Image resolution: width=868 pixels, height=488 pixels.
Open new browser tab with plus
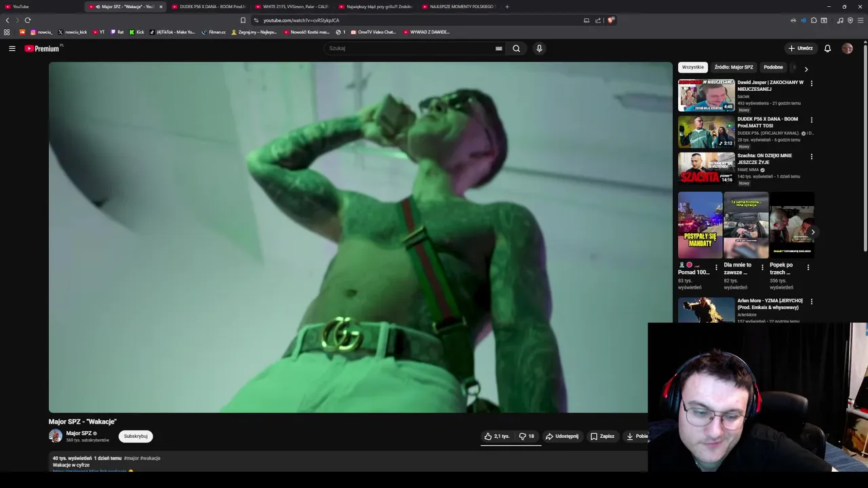coord(507,7)
